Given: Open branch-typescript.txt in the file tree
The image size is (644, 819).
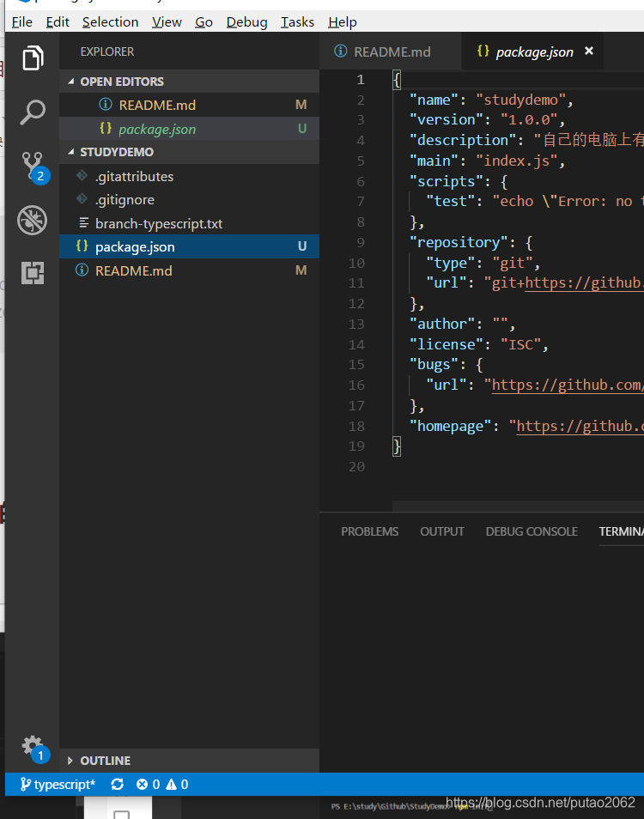Looking at the screenshot, I should pyautogui.click(x=189, y=223).
